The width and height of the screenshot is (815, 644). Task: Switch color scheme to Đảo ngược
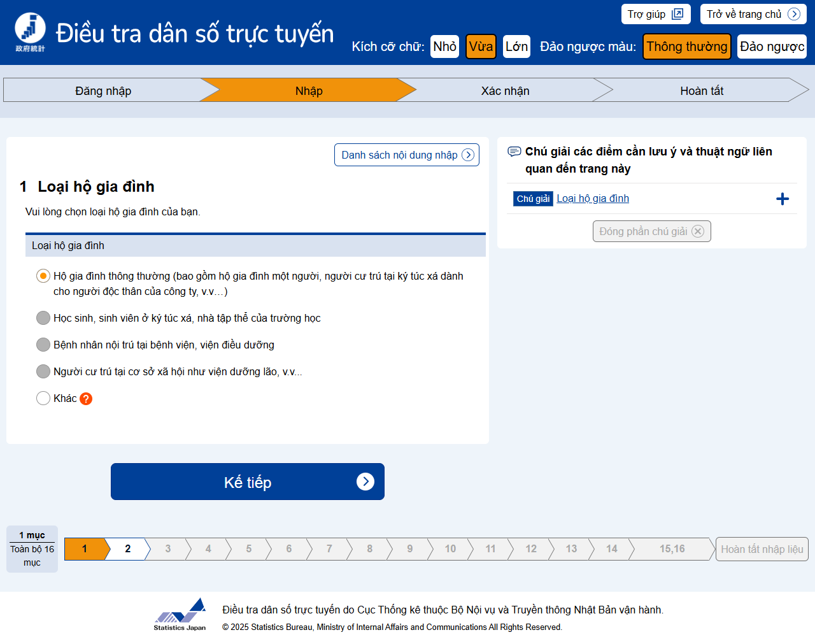[771, 47]
